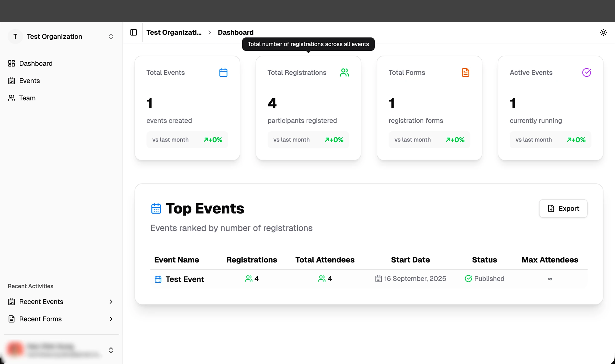
Task: Click the checkmark icon on Active Events card
Action: pyautogui.click(x=586, y=72)
